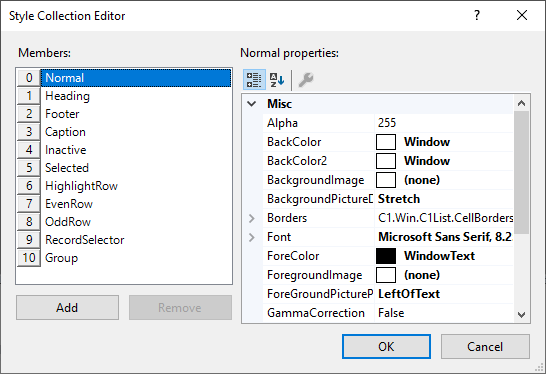This screenshot has height=374, width=546.
Task: Select the RecordSelector style member
Action: 136,240
